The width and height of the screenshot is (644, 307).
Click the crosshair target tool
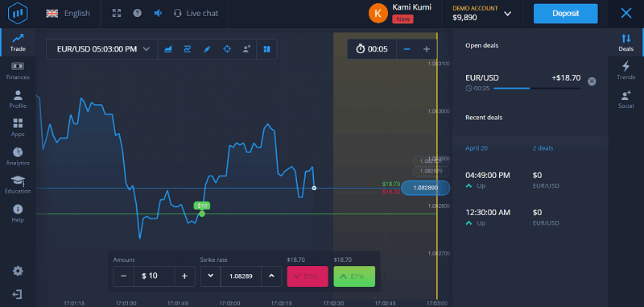227,49
